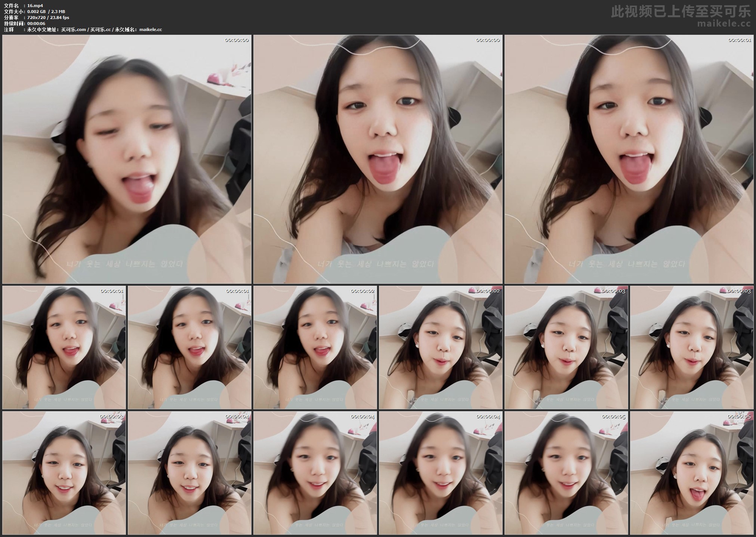Screen dimensions: 756x537
Task: Select the middle large thumbnail in top row
Action: point(378,159)
